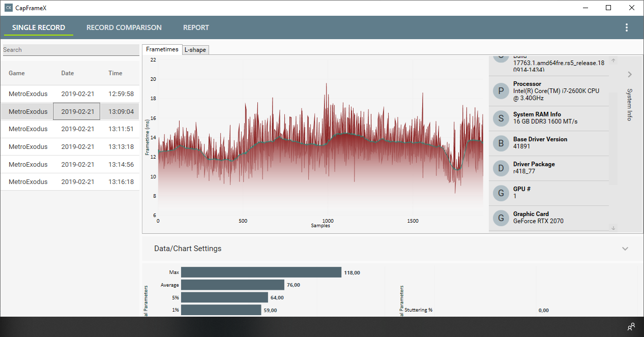Click the Max FPS bar

[261, 272]
